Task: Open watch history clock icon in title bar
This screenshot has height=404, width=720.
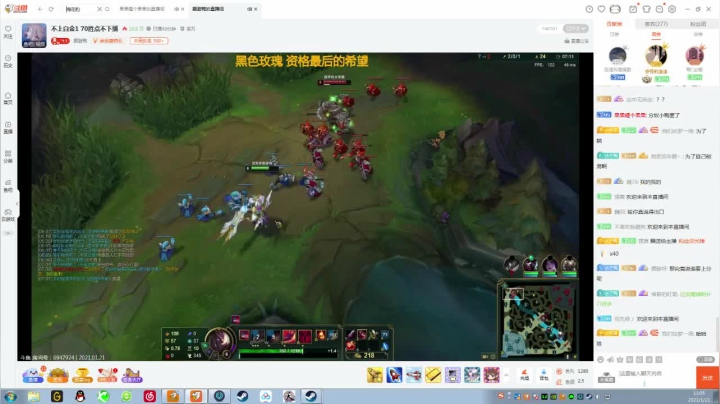Action: point(589,9)
